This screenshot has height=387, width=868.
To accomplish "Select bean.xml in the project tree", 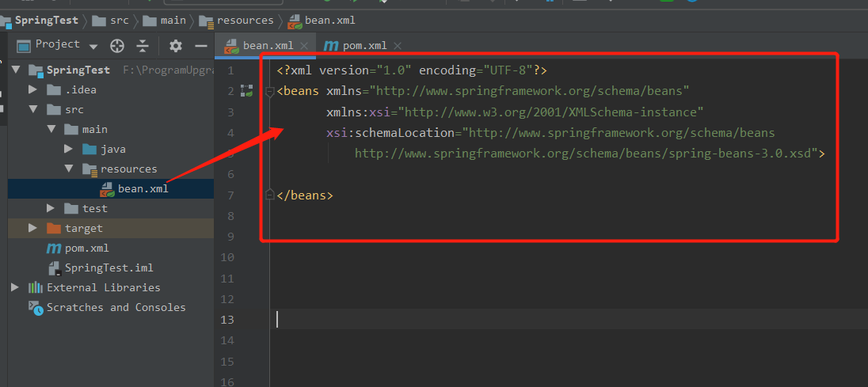I will coord(111,188).
